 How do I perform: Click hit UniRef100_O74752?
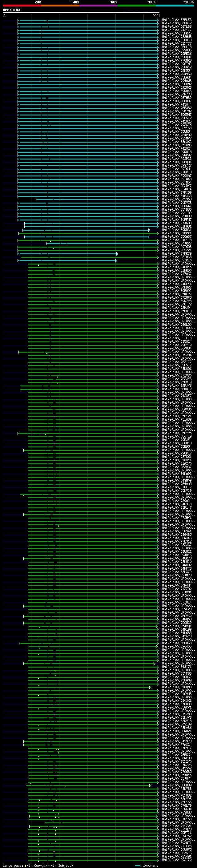176,836
